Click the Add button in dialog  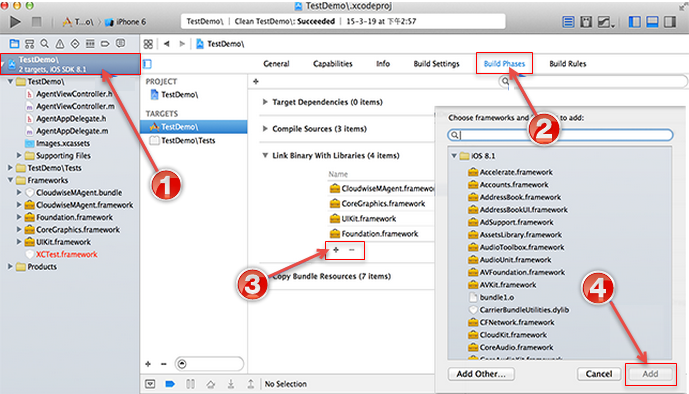[650, 374]
